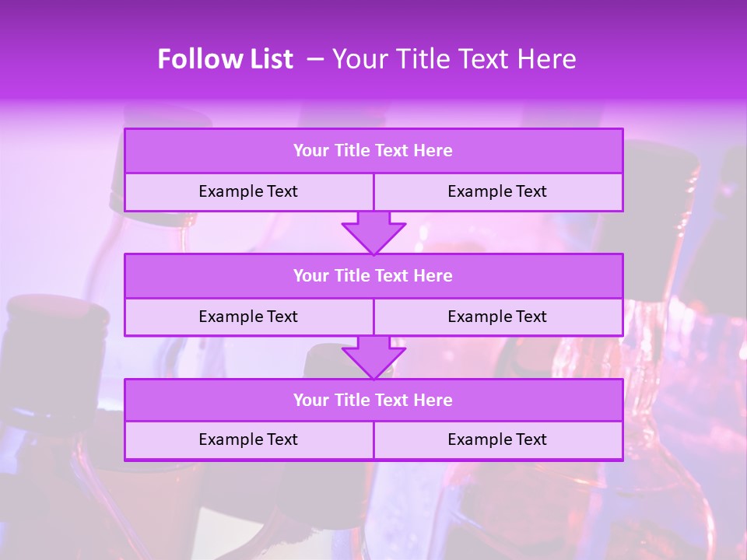Select right Example Text cell in middle block

498,317
